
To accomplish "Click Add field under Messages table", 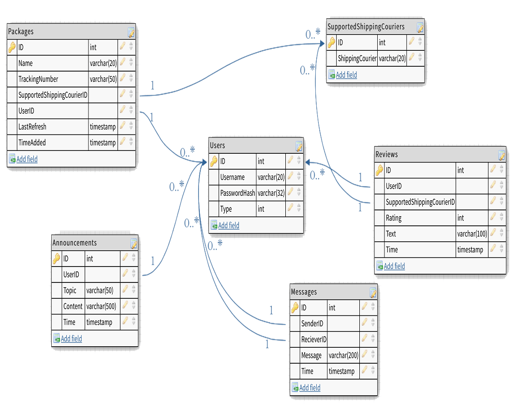I will tap(310, 387).
